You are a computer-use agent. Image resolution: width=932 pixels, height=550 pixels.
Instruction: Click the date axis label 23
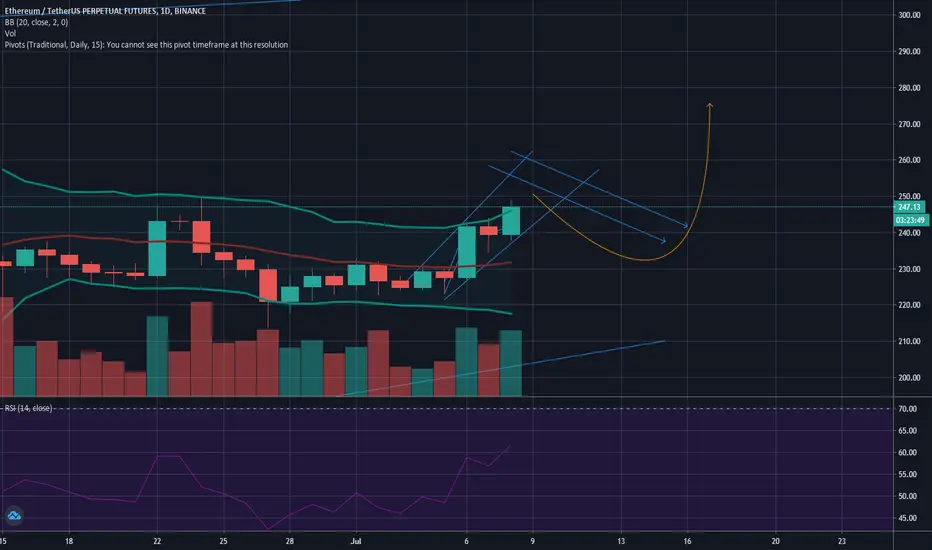(842, 541)
